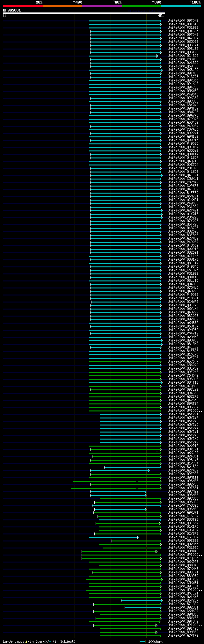Select label UniRef100_Q9SLY1
The image size is (204, 644).
[183, 45]
